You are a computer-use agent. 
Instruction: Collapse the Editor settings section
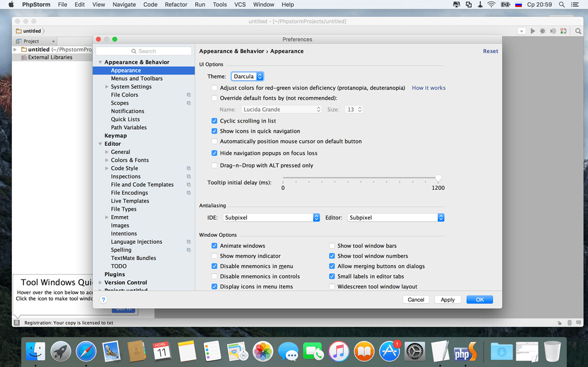point(100,144)
